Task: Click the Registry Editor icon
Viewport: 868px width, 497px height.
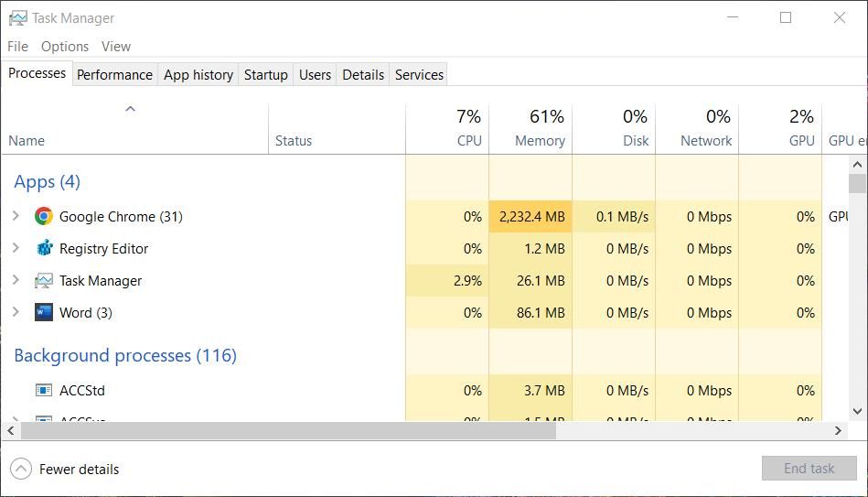Action: 43,249
